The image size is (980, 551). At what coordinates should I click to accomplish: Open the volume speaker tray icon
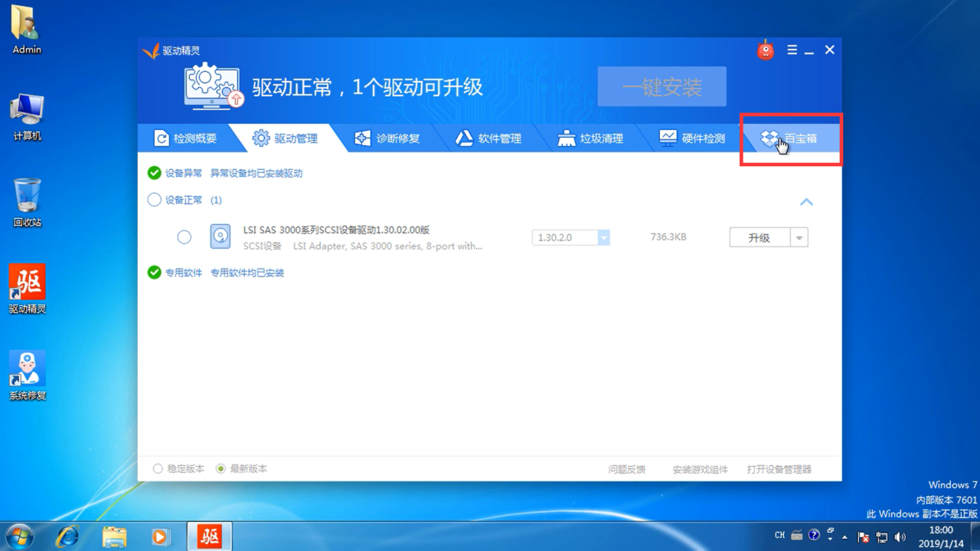[x=900, y=536]
